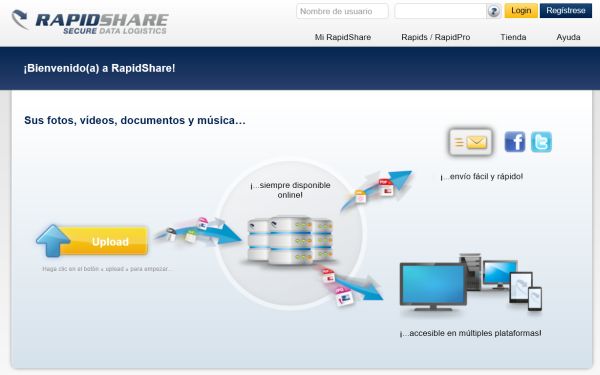Click the RapidShare logo
This screenshot has height=375, width=600.
(90, 22)
